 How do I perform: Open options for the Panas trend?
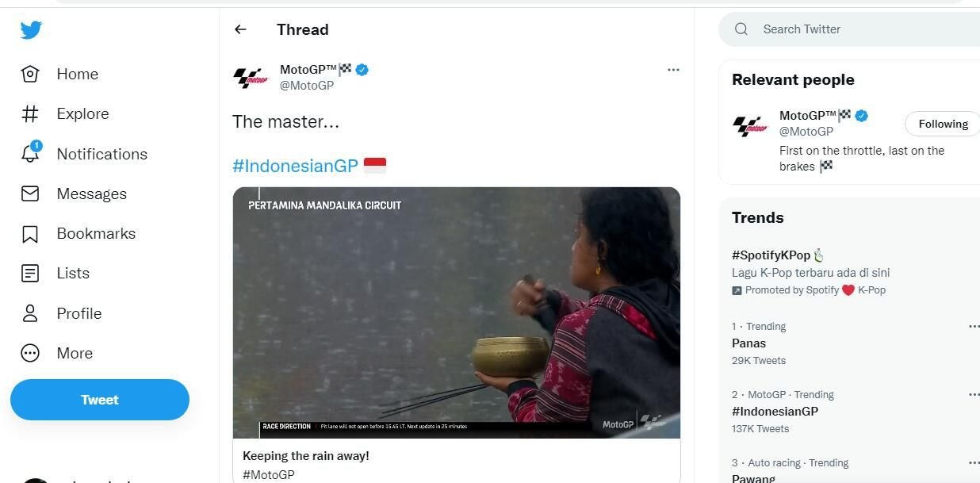(974, 326)
